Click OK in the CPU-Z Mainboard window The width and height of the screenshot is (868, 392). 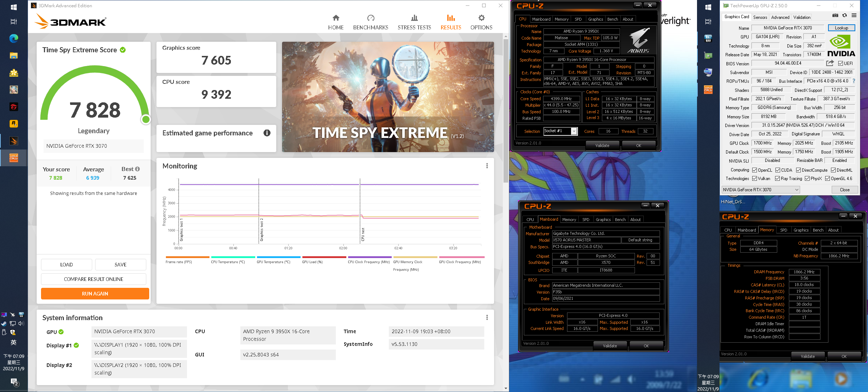tap(646, 346)
